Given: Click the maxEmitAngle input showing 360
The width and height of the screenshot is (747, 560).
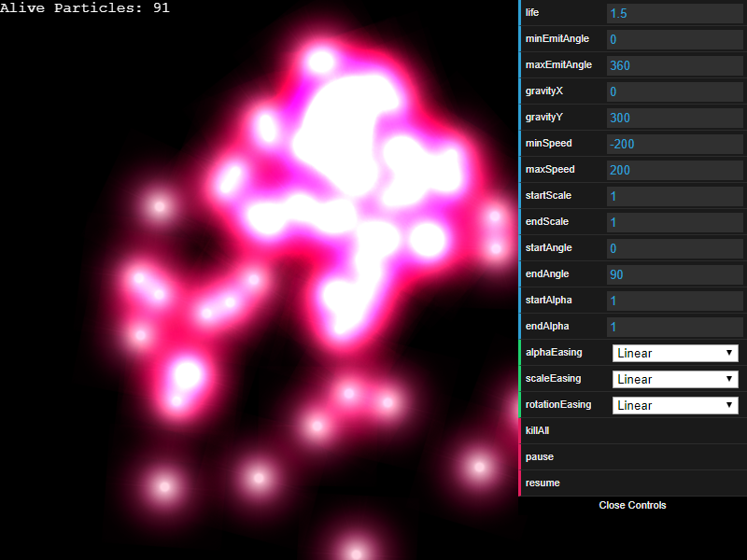Looking at the screenshot, I should 674,65.
